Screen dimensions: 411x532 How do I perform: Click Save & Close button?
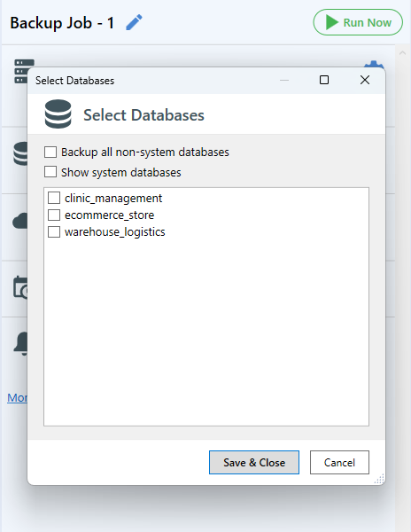click(254, 463)
